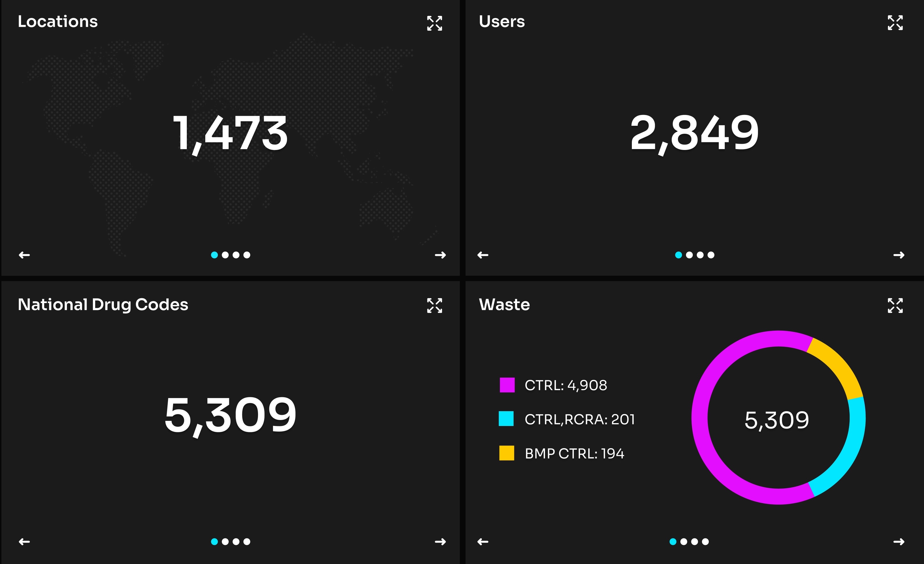The height and width of the screenshot is (564, 924).
Task: Click the left arrow on National Drug Codes card
Action: (x=24, y=541)
